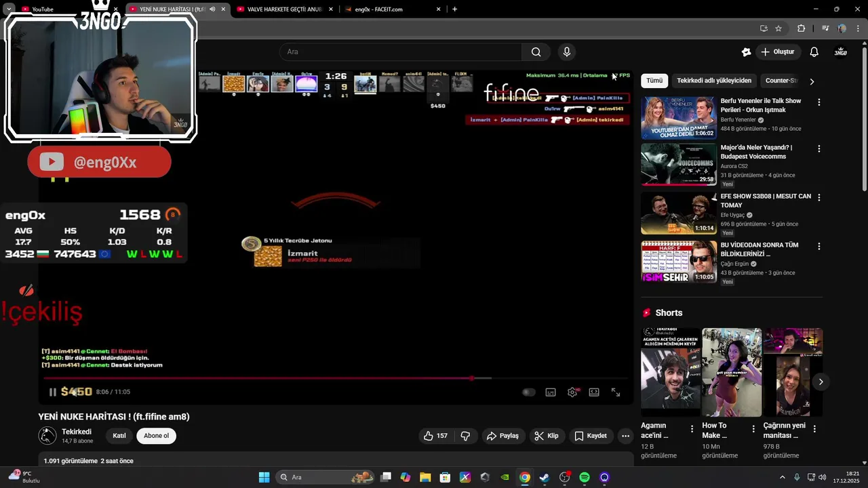Viewport: 868px width, 488px height.
Task: Open options for Çağrının yeni manitası short
Action: [x=814, y=429]
